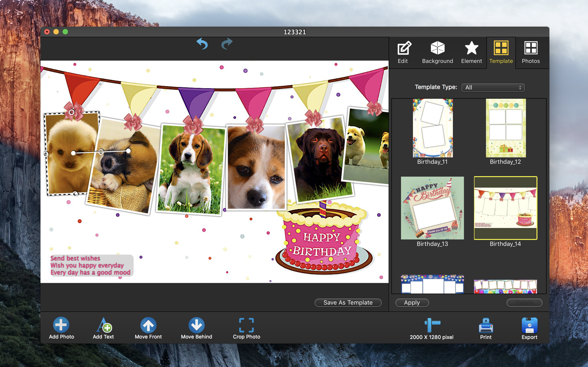Open the Element tab
588x367 pixels.
pyautogui.click(x=471, y=53)
